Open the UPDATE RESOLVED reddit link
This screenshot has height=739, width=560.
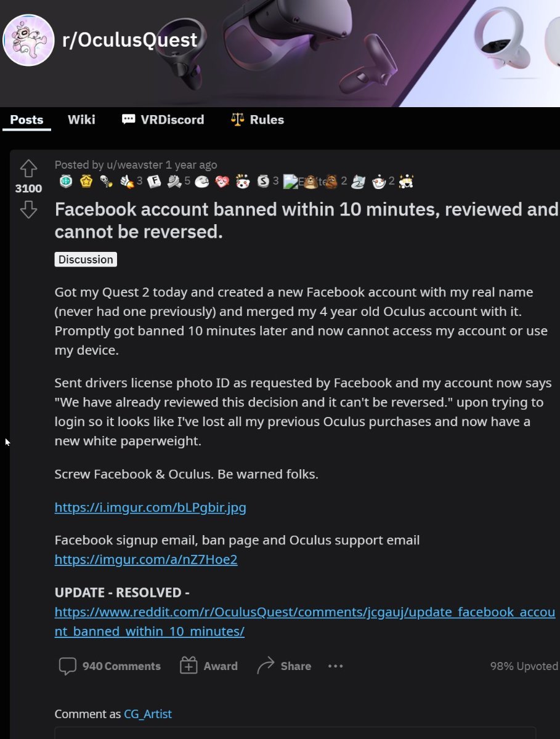pos(305,621)
